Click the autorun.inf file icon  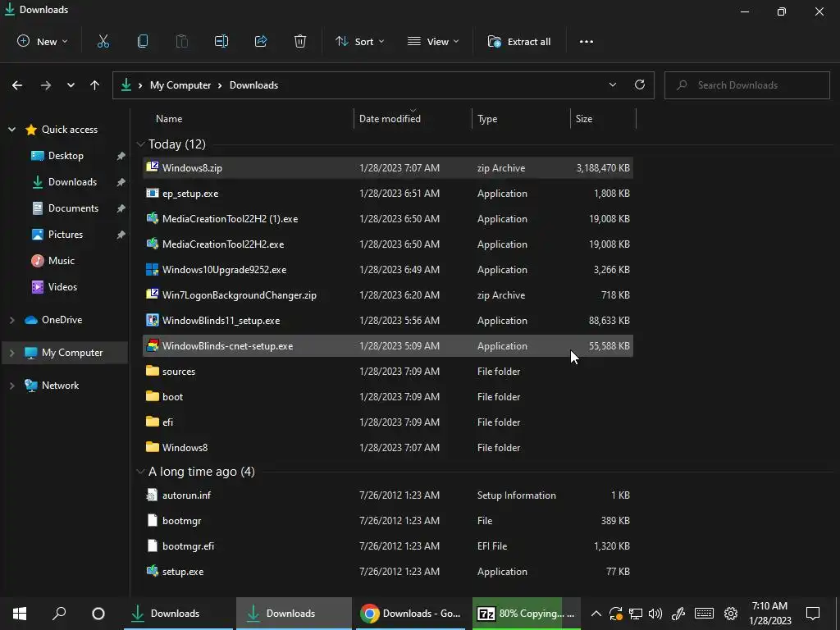pyautogui.click(x=152, y=495)
